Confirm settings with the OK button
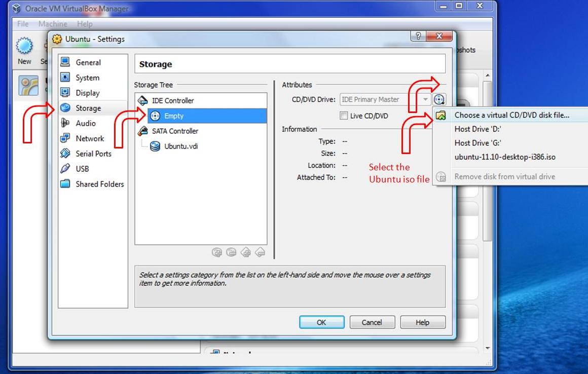 click(x=321, y=322)
